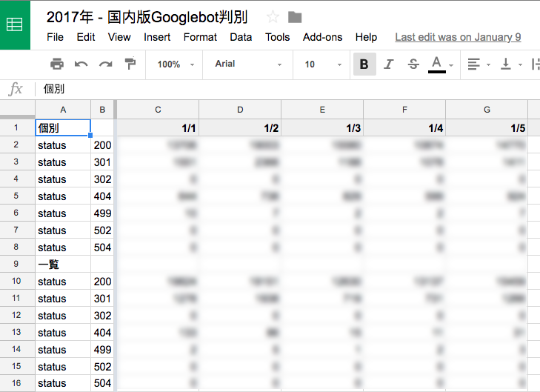Open the Add-ons menu

[x=322, y=37]
